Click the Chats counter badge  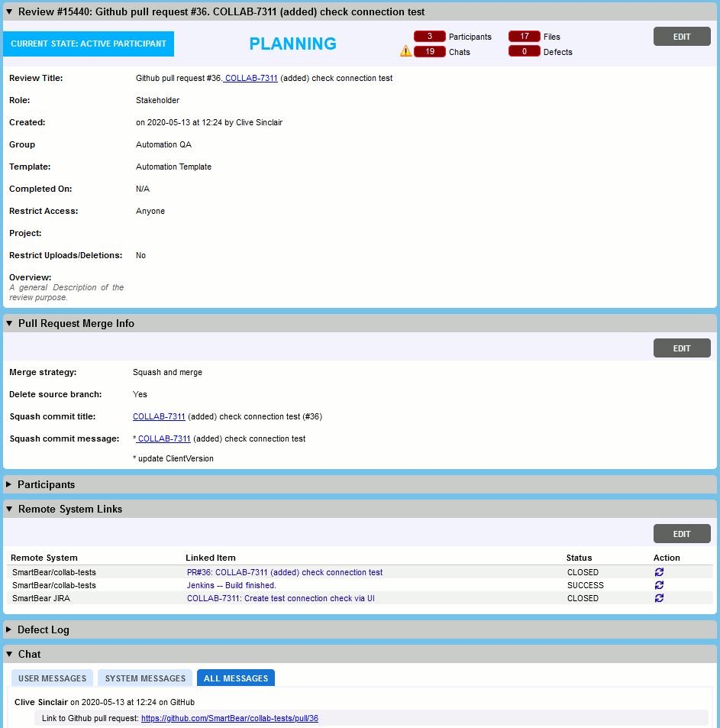[x=428, y=51]
